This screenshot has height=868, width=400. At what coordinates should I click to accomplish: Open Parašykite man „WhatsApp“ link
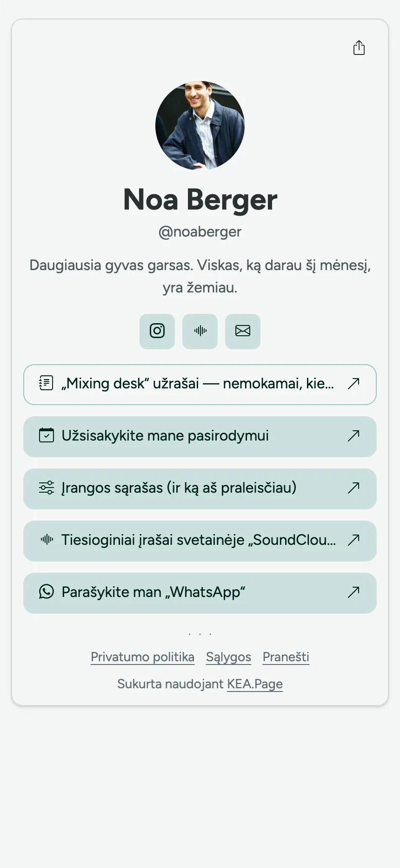200,593
